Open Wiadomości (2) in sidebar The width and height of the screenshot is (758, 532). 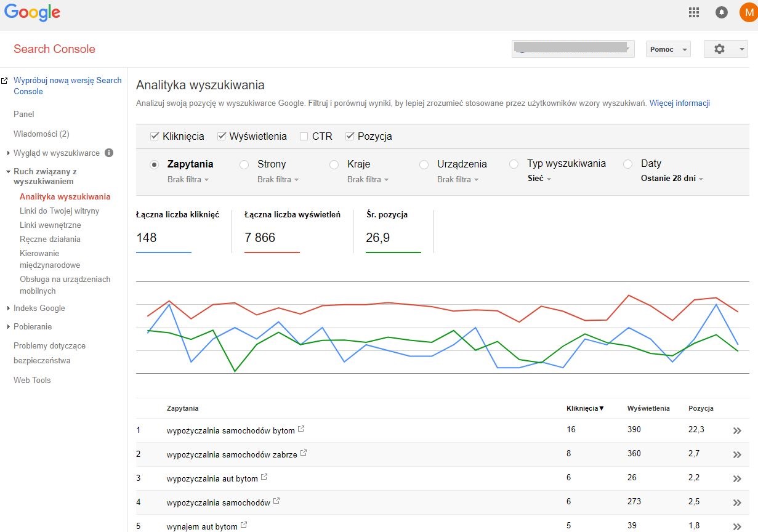(x=41, y=134)
